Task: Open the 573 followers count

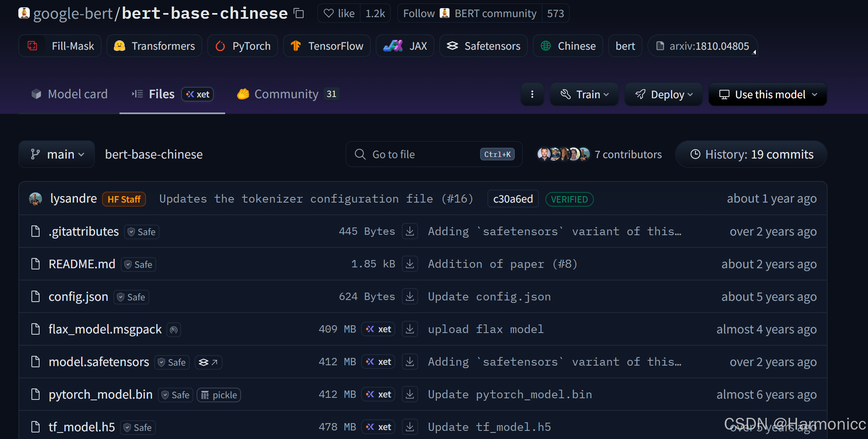Action: pos(556,13)
